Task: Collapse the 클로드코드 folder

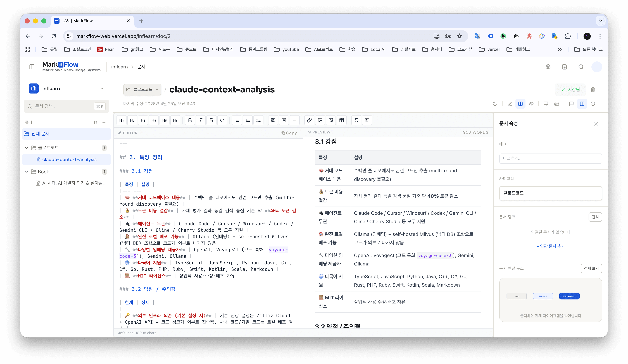Action: tap(26, 148)
